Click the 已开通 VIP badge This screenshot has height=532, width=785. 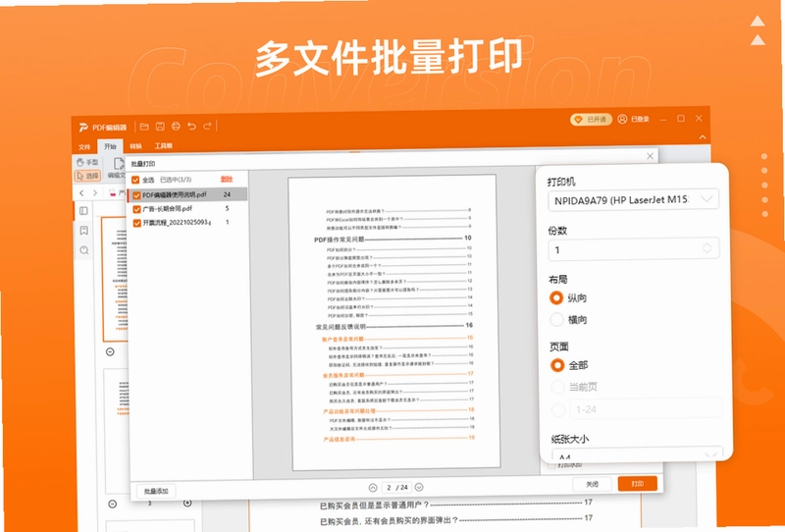[x=591, y=119]
